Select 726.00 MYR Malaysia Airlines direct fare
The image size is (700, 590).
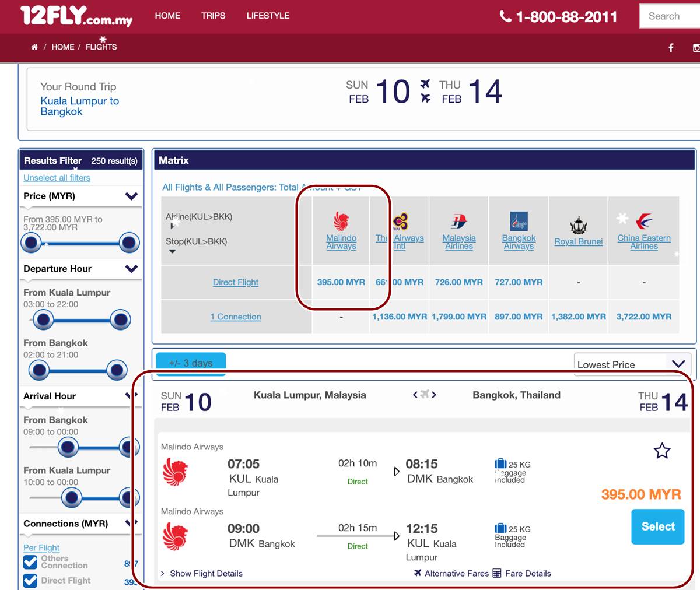point(459,282)
